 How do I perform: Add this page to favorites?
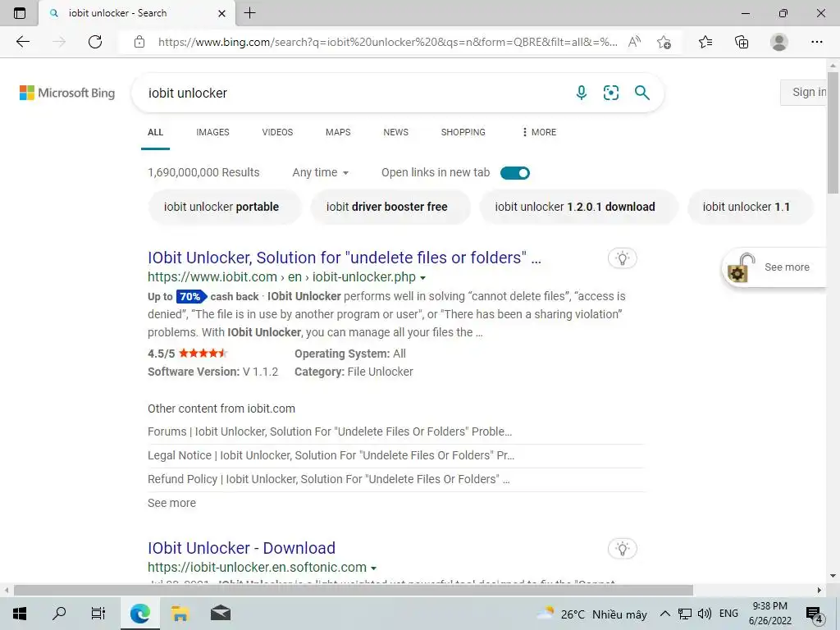point(664,42)
